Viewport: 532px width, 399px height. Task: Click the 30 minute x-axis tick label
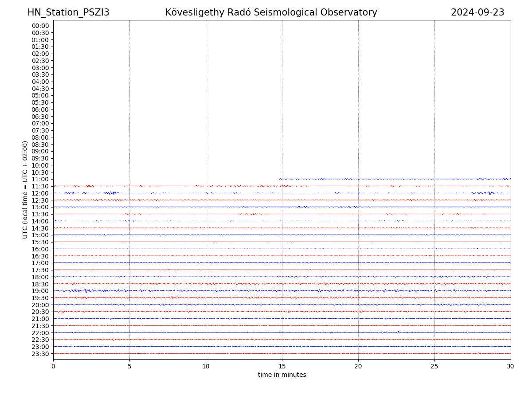[x=511, y=367]
